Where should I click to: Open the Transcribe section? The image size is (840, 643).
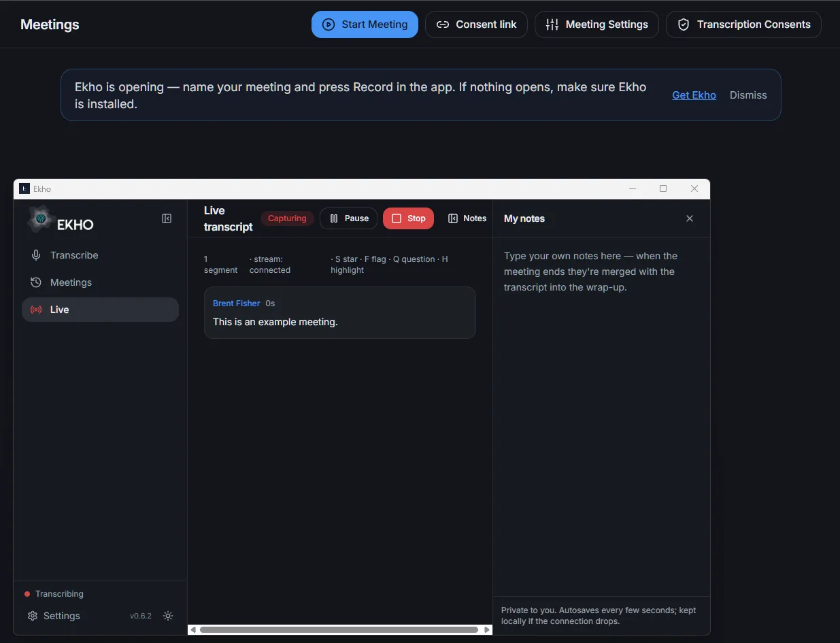100,255
